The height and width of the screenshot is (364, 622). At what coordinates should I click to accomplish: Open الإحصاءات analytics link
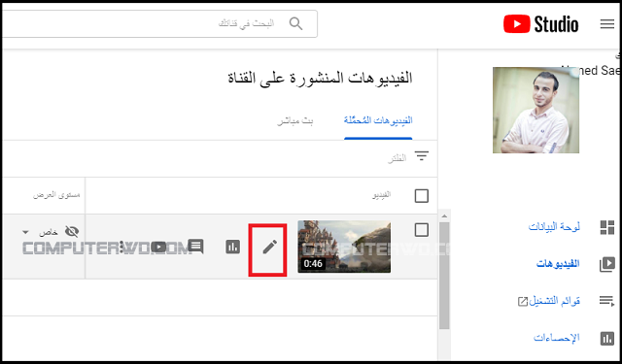pos(557,338)
